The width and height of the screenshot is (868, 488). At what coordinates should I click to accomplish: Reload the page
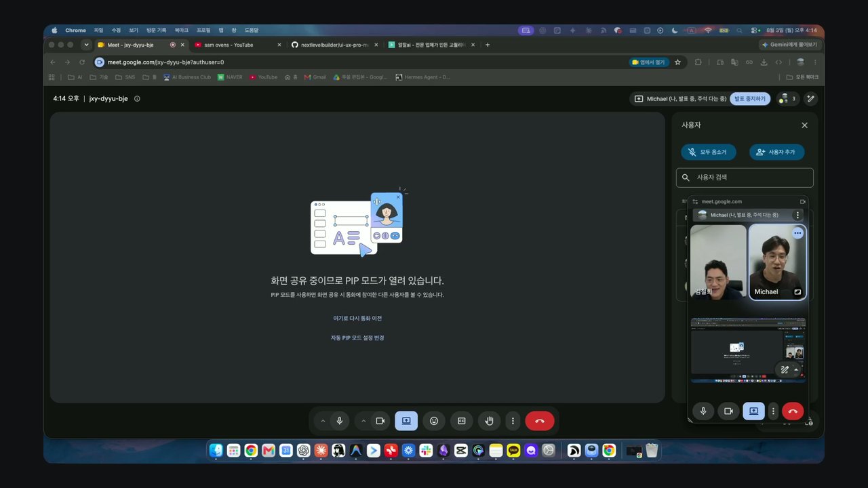click(x=82, y=62)
